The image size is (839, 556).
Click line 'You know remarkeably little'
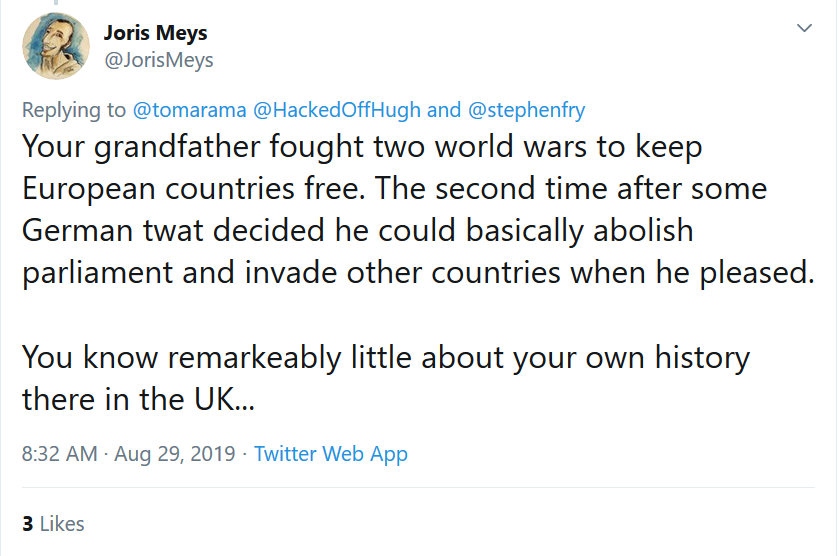pyautogui.click(x=385, y=356)
